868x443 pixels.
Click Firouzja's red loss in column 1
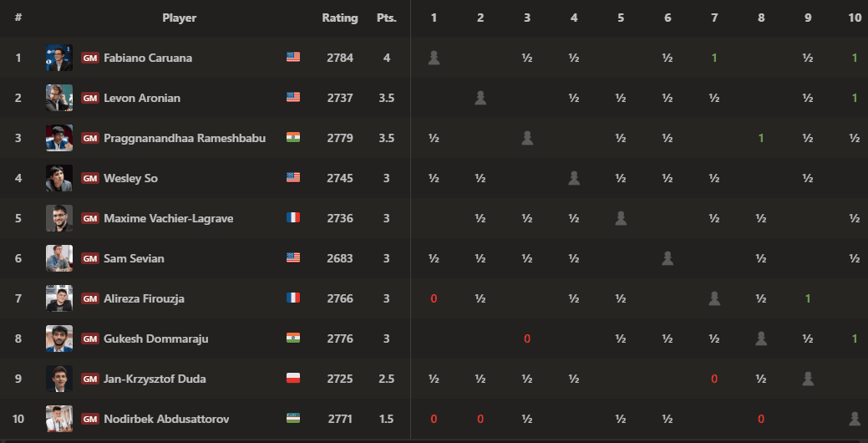[x=434, y=298]
